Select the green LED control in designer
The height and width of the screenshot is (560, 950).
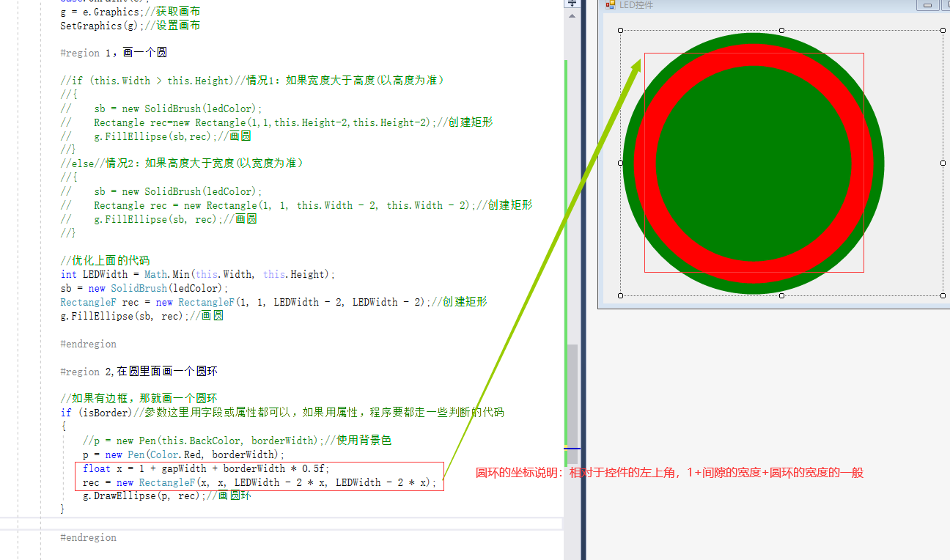pyautogui.click(x=753, y=163)
